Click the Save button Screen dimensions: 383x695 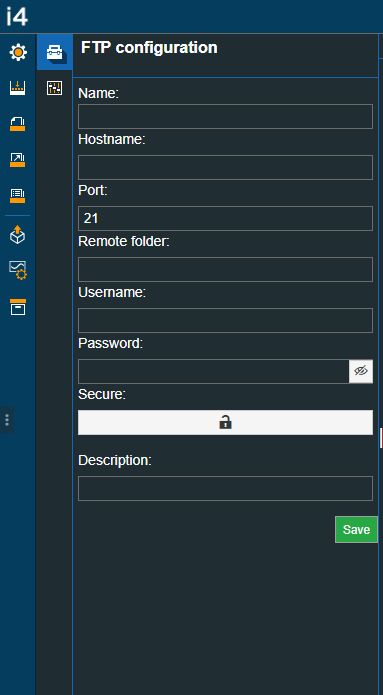[356, 529]
